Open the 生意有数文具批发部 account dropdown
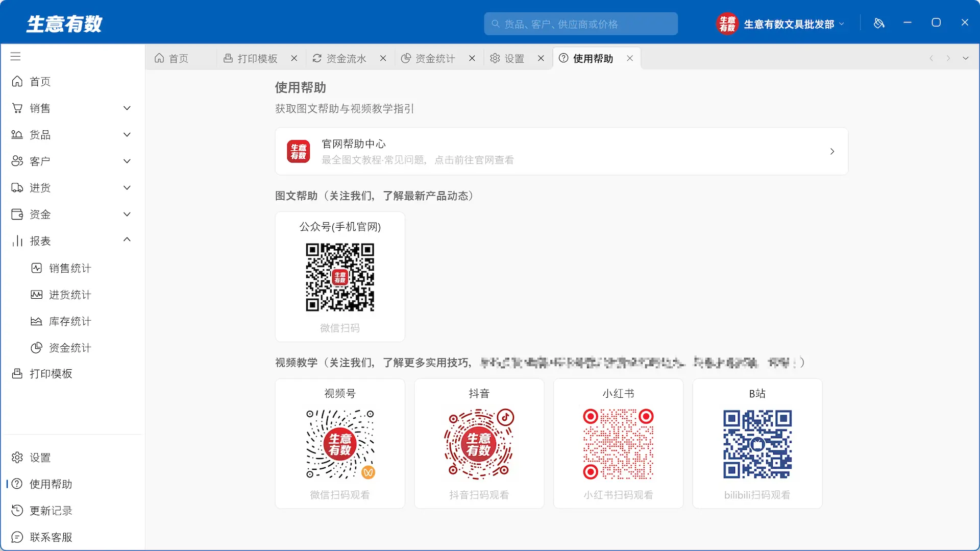The image size is (980, 551). pyautogui.click(x=780, y=24)
